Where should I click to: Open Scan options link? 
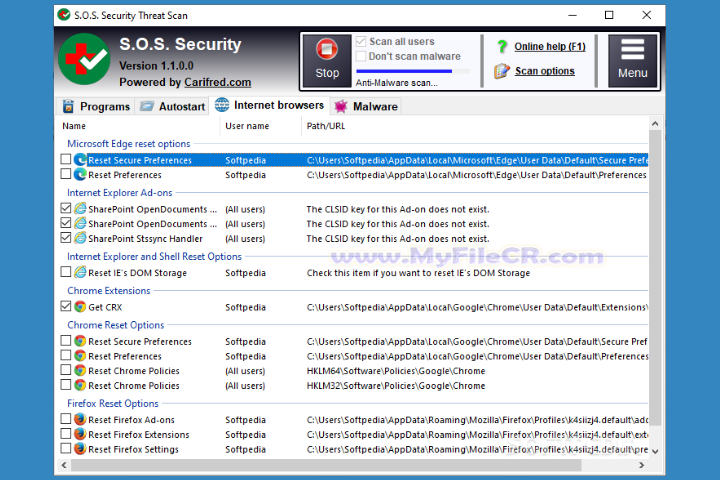coord(545,71)
